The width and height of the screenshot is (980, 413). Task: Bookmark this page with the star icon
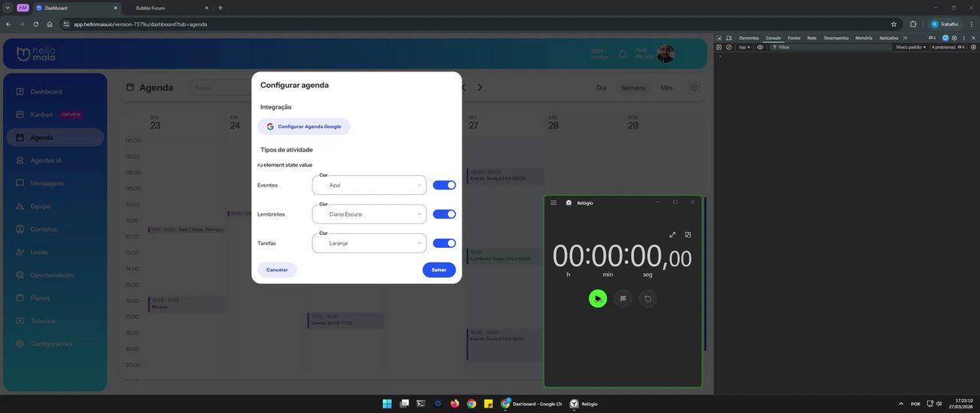click(x=893, y=24)
